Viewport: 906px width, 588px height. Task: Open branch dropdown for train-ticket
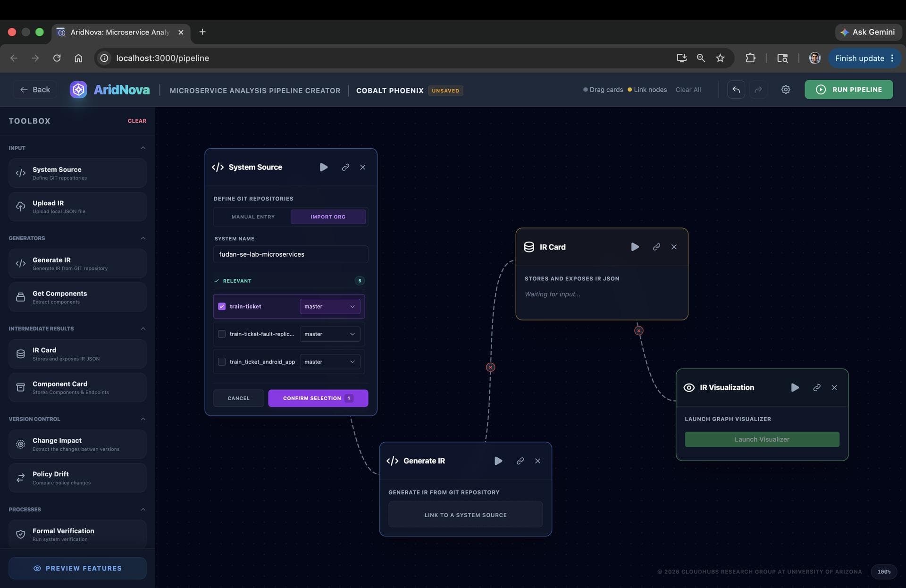click(x=330, y=306)
